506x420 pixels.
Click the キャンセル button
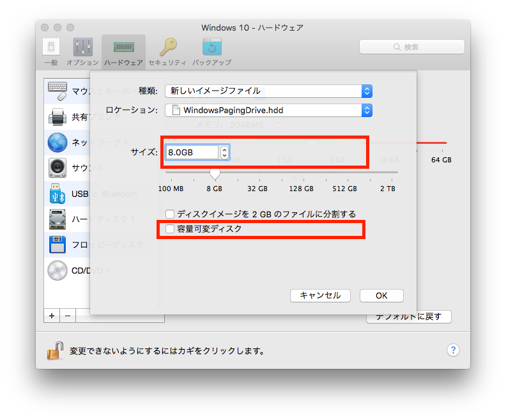click(x=320, y=296)
